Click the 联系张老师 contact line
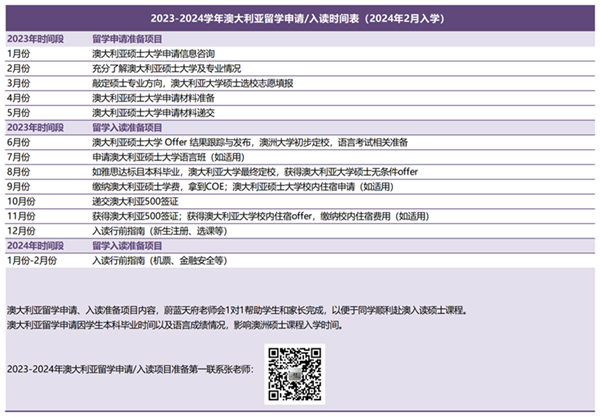This screenshot has width=600, height=417. [x=130, y=369]
